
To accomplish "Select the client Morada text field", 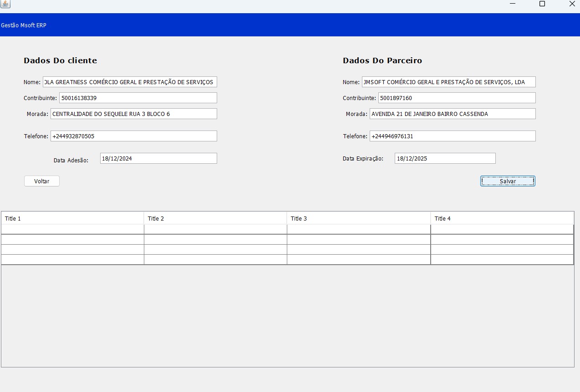I will (x=133, y=114).
